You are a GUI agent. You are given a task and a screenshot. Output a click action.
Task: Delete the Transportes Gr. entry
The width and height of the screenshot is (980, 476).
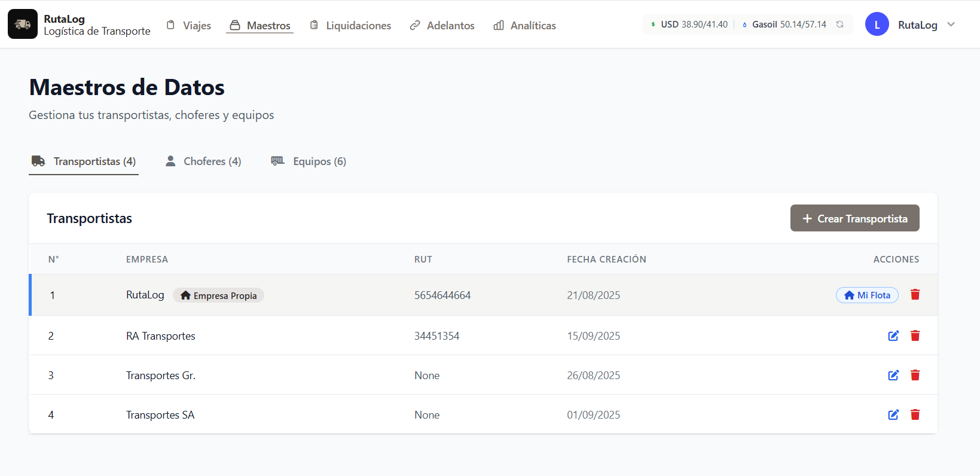(915, 376)
